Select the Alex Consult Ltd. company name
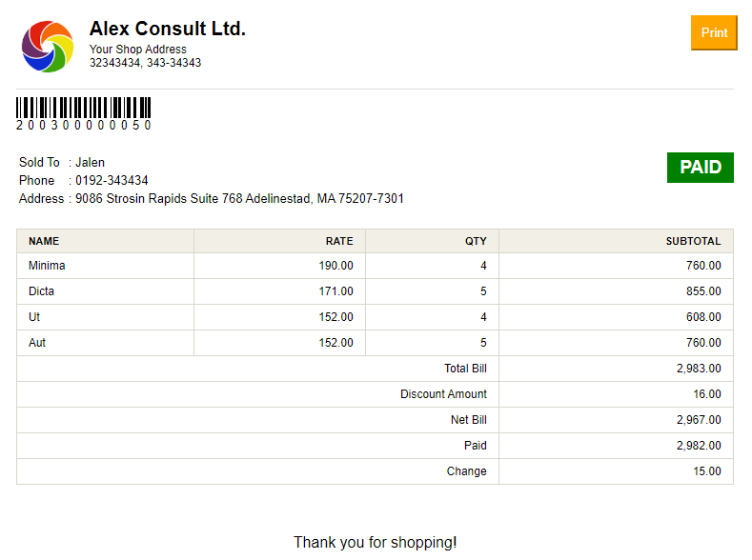The width and height of the screenshot is (752, 560). point(168,29)
